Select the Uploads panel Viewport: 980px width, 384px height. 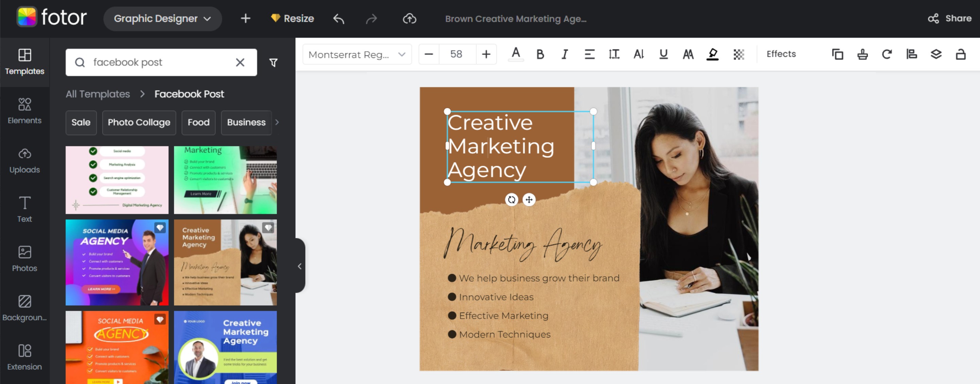click(x=24, y=160)
